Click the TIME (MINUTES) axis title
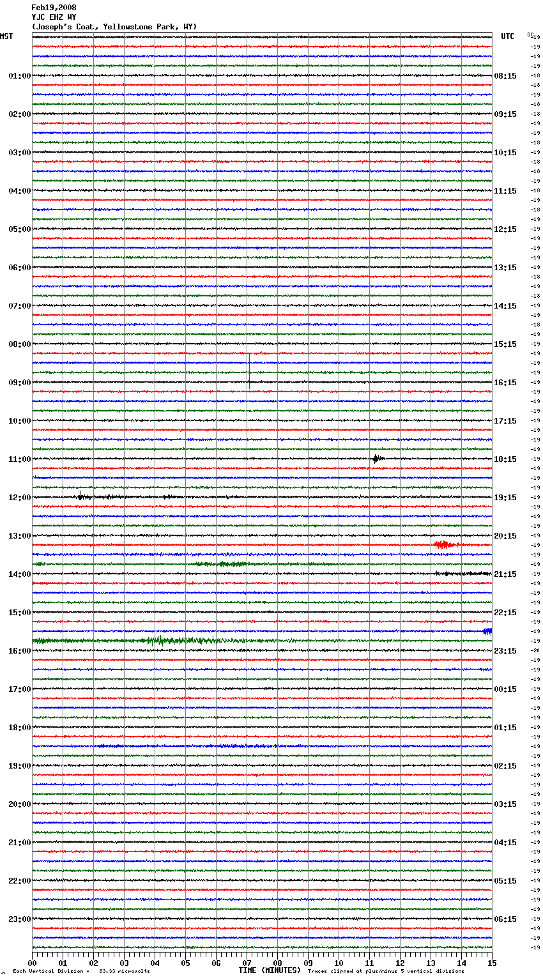 tap(270, 970)
